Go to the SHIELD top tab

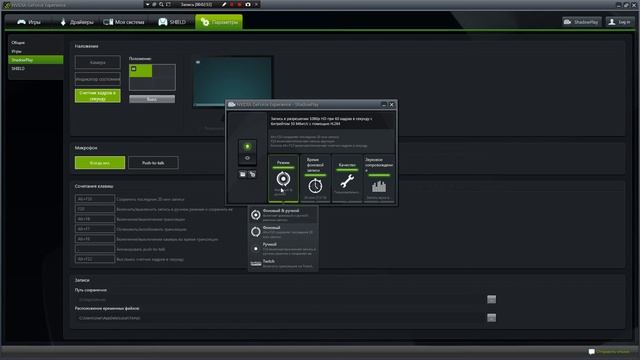pos(172,22)
